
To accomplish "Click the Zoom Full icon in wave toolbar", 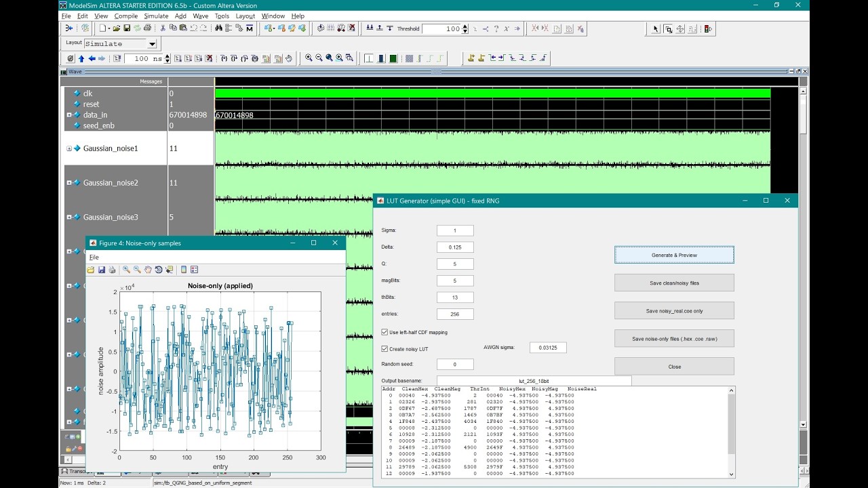I will [329, 58].
